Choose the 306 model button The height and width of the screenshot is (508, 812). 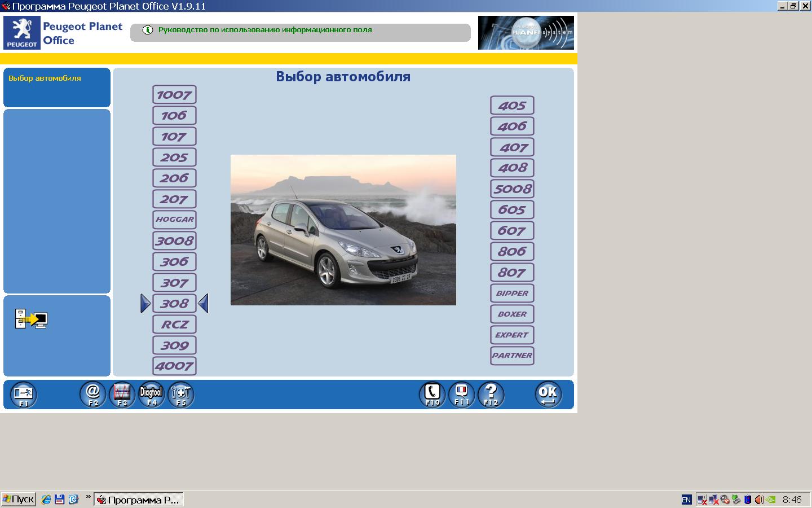[x=174, y=262]
